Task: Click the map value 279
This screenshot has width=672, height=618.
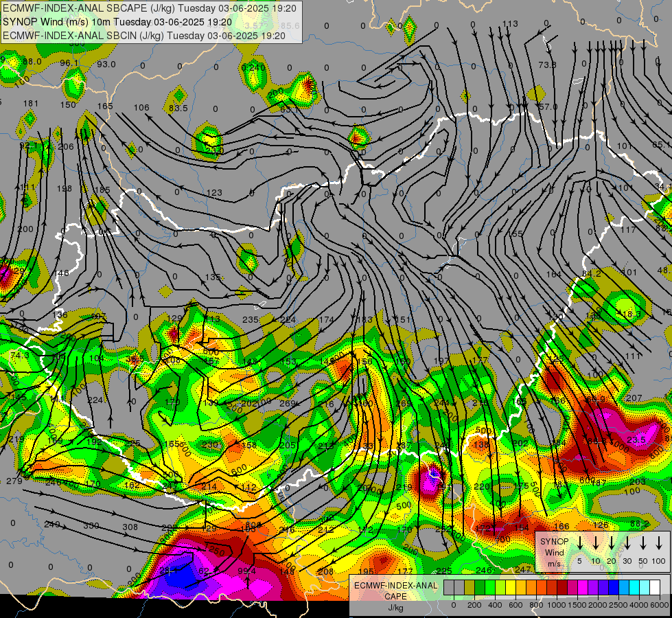Action: (x=14, y=481)
